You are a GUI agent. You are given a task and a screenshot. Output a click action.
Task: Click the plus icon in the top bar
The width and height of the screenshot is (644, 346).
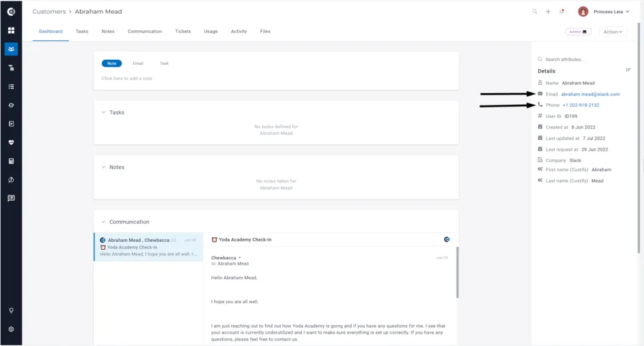(548, 11)
